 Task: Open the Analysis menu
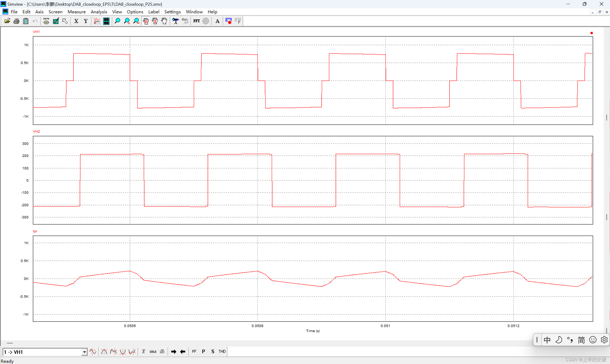pyautogui.click(x=99, y=12)
